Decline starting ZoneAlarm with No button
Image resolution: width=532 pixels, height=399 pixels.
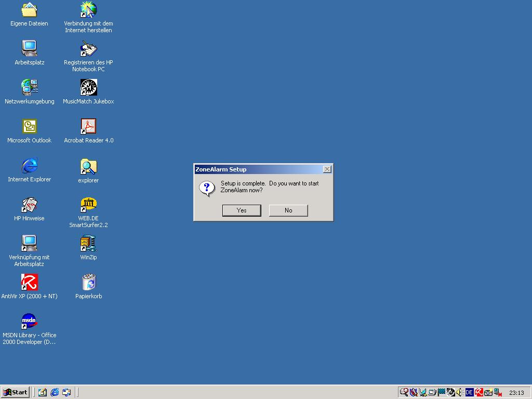[288, 210]
